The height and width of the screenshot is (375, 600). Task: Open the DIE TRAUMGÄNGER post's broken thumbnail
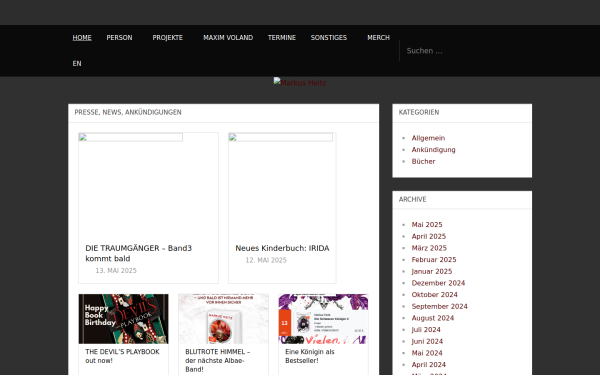tap(130, 137)
